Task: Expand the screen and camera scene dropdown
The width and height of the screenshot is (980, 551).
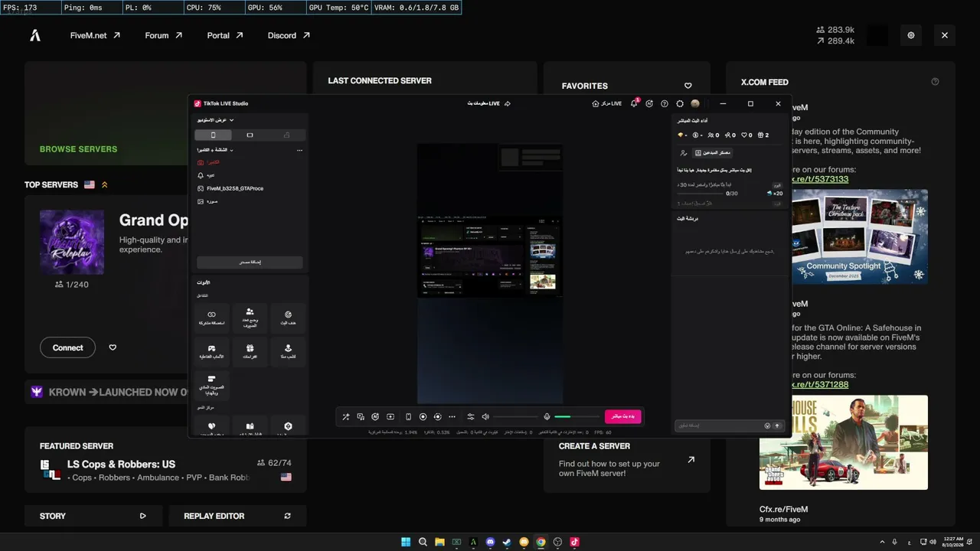Action: [x=215, y=150]
